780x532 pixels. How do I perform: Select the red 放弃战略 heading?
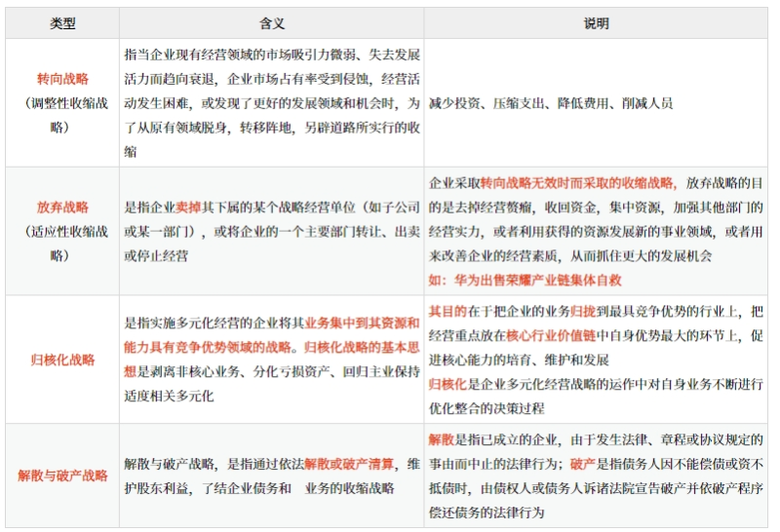(x=62, y=208)
